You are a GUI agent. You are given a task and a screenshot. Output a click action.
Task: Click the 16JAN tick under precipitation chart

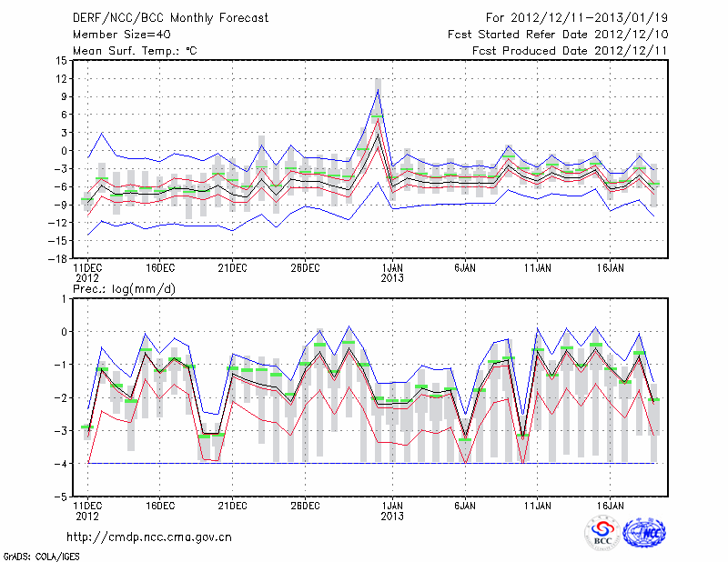tap(611, 504)
